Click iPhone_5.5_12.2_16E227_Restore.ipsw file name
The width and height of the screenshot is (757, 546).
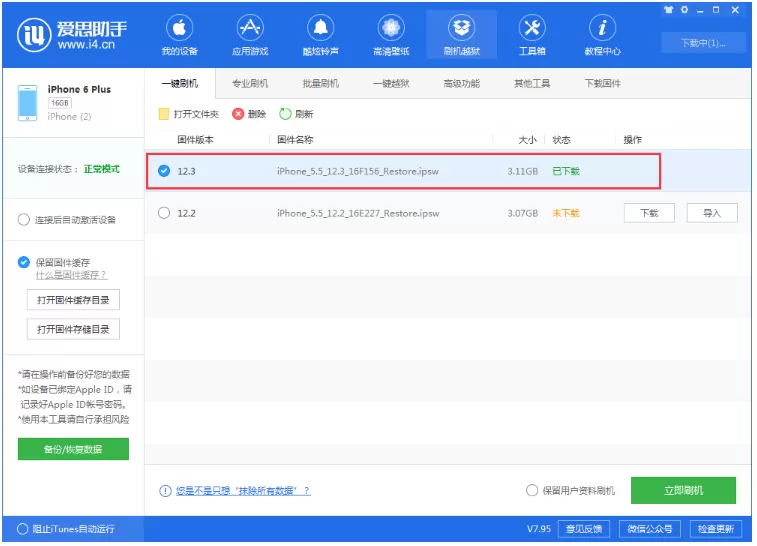pyautogui.click(x=358, y=214)
